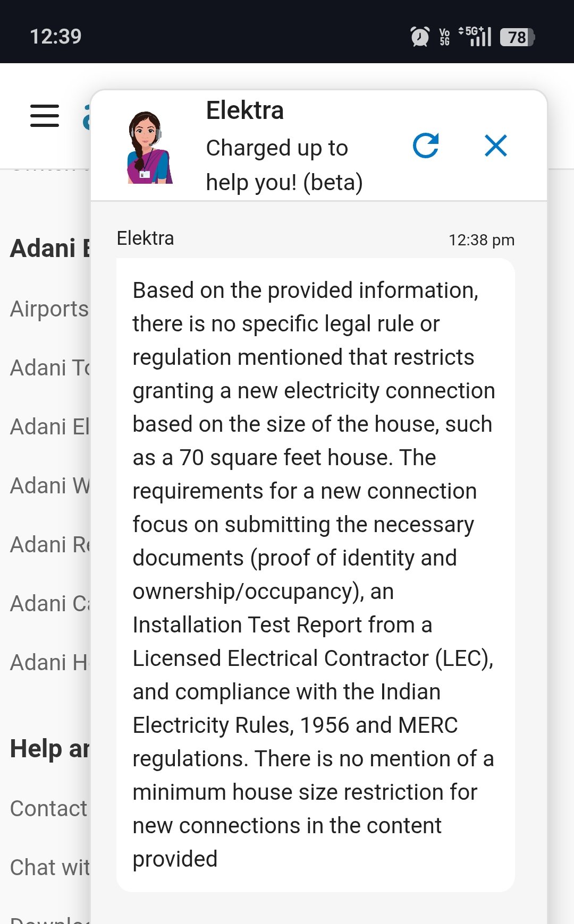Tap Elektra's reply message bubble
This screenshot has width=574, height=924.
coord(315,575)
